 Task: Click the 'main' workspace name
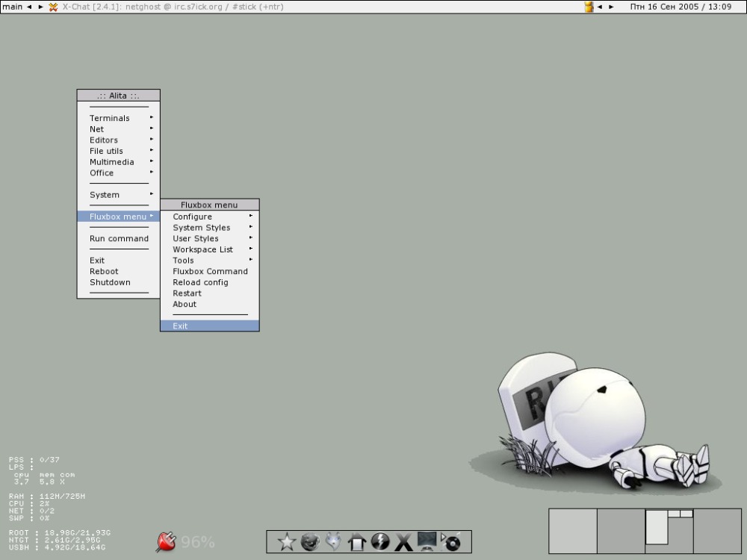point(13,7)
